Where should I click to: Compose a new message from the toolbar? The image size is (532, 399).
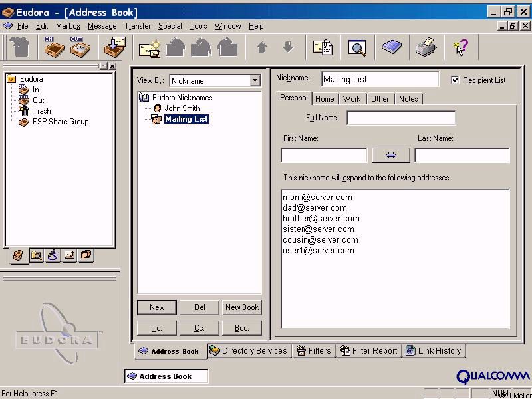point(150,48)
